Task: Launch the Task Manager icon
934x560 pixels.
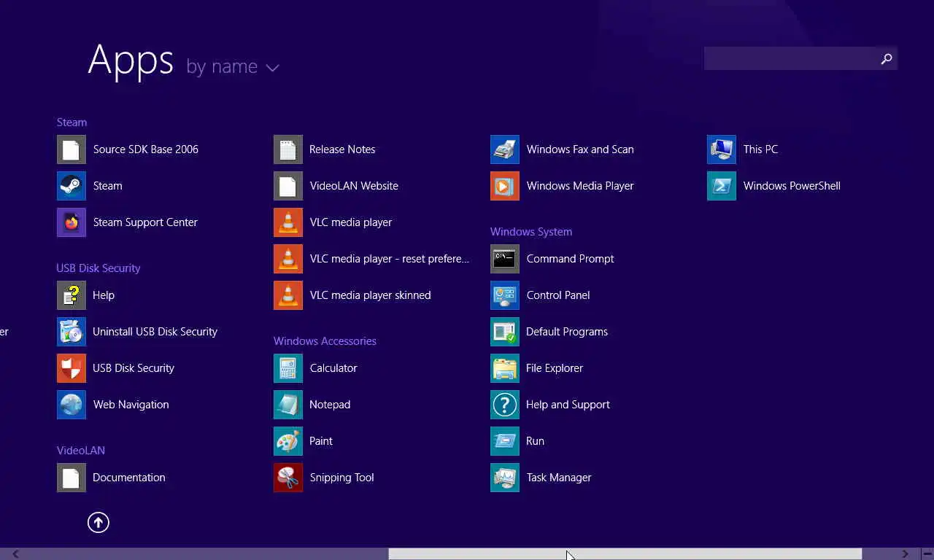Action: (x=505, y=478)
